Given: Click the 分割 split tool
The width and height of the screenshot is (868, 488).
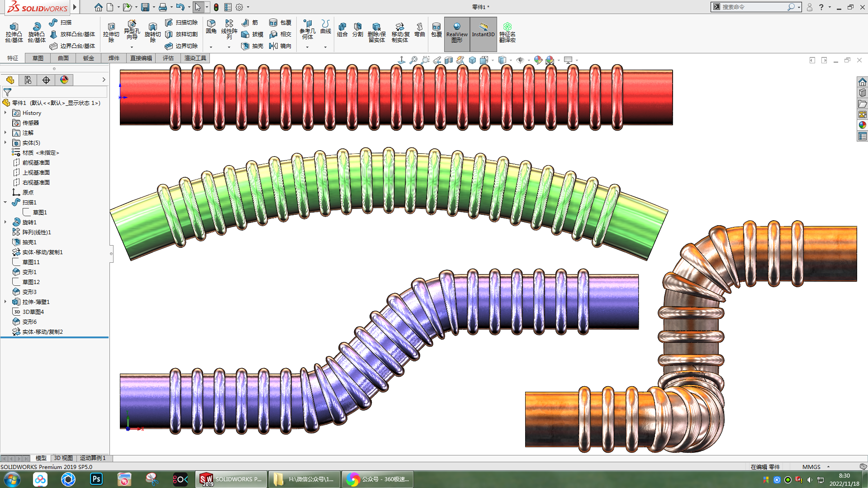Looking at the screenshot, I should click(x=358, y=30).
